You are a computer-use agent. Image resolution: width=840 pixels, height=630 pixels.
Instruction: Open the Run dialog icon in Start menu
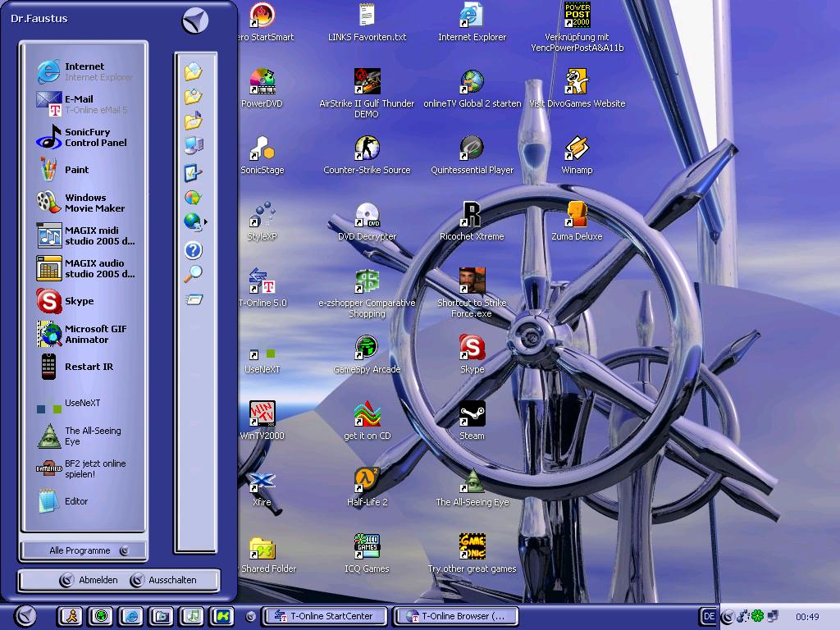coord(194,299)
